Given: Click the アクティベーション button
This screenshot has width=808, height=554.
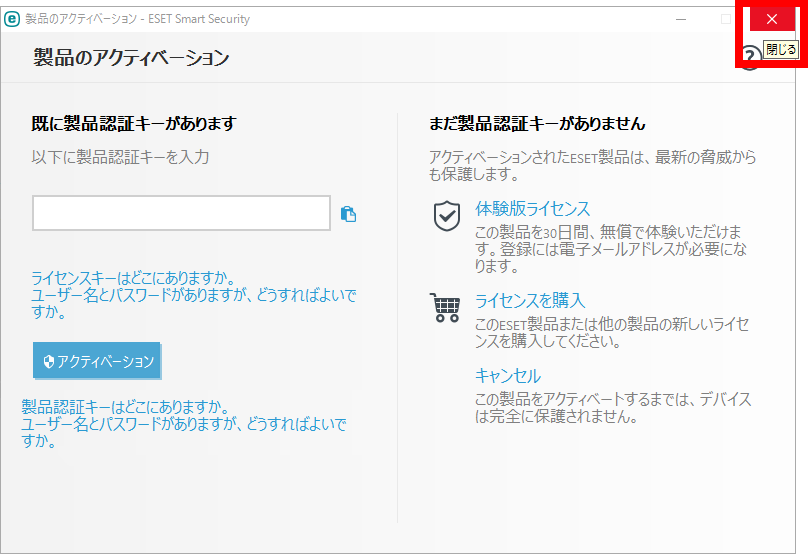Looking at the screenshot, I should coord(97,361).
